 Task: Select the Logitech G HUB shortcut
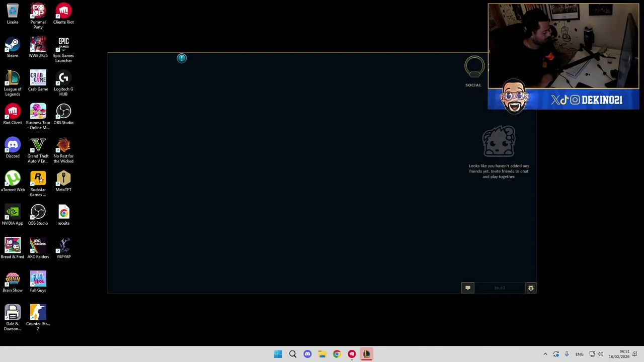[63, 83]
